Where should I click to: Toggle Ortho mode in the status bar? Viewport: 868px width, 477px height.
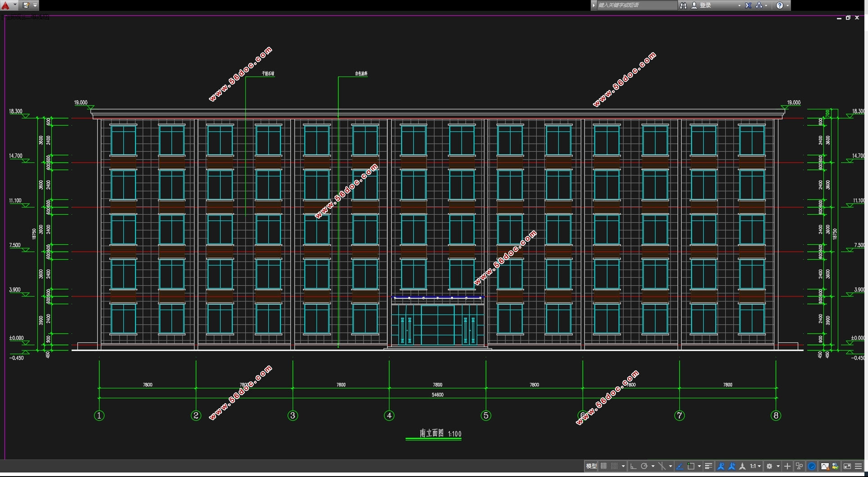tap(633, 466)
